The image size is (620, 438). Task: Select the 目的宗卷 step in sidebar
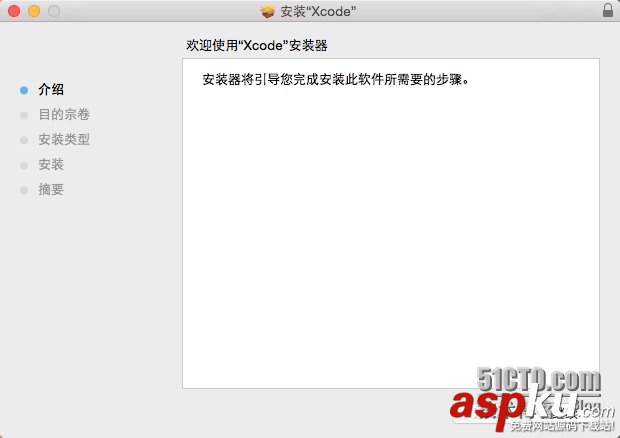pos(64,115)
